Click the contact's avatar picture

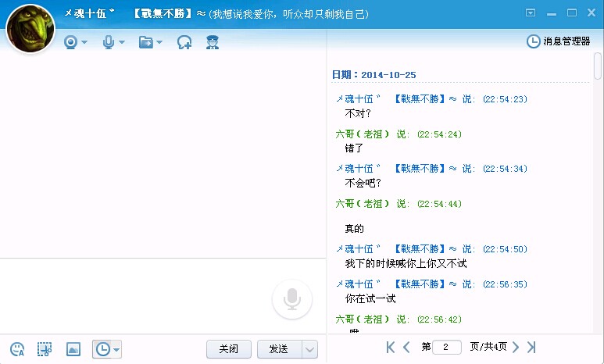pos(30,28)
